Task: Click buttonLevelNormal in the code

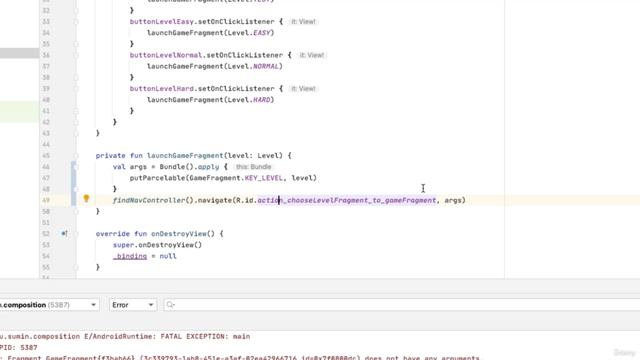Action: (x=166, y=55)
